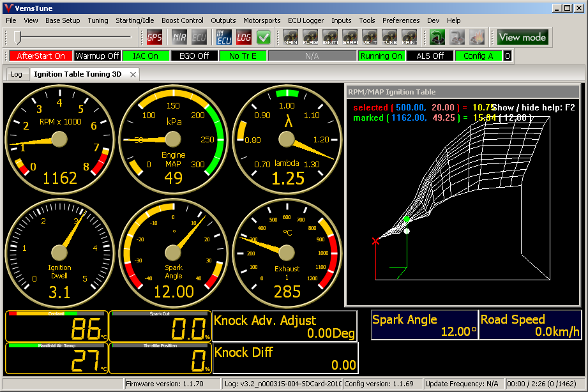Viewport: 588px width, 392px height.
Task: Open the Base Setup menu
Action: click(63, 20)
